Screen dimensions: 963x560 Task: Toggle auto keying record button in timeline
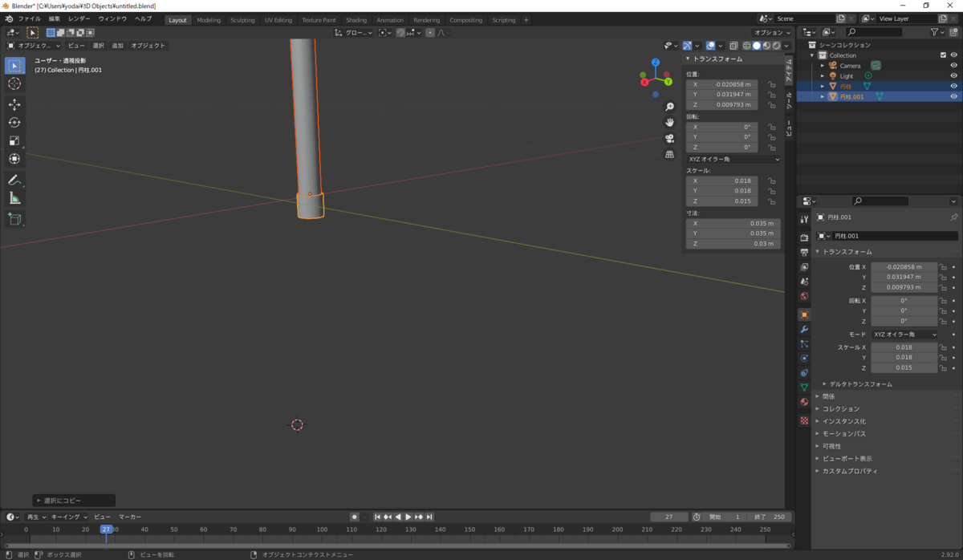[354, 517]
